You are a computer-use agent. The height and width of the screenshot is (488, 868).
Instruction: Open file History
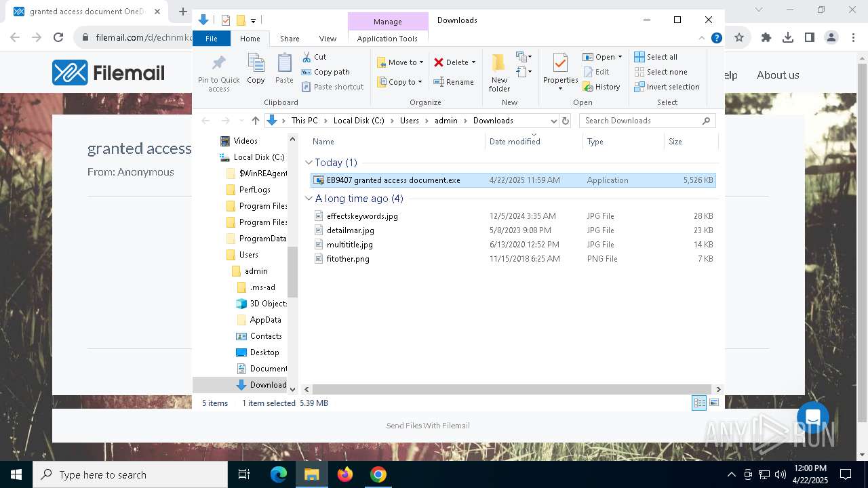click(601, 87)
